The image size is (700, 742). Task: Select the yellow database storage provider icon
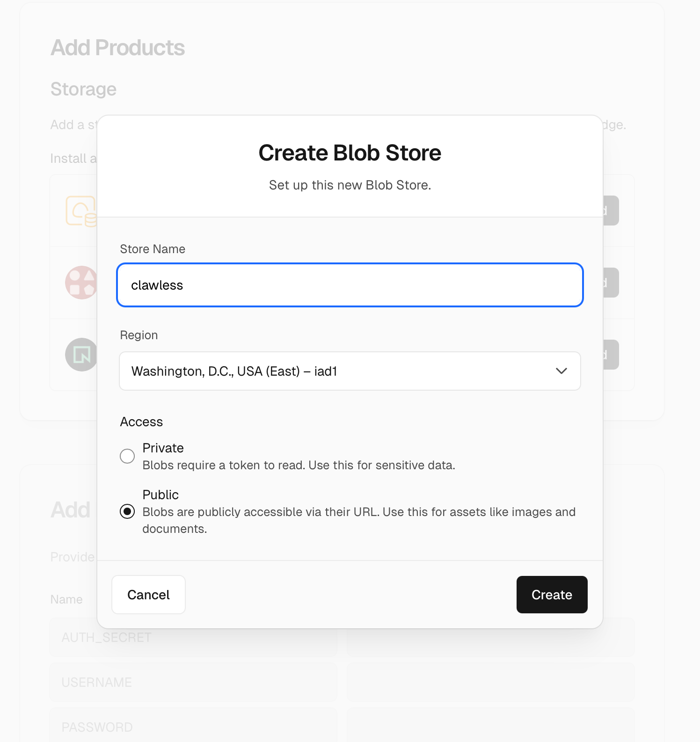(x=80, y=211)
